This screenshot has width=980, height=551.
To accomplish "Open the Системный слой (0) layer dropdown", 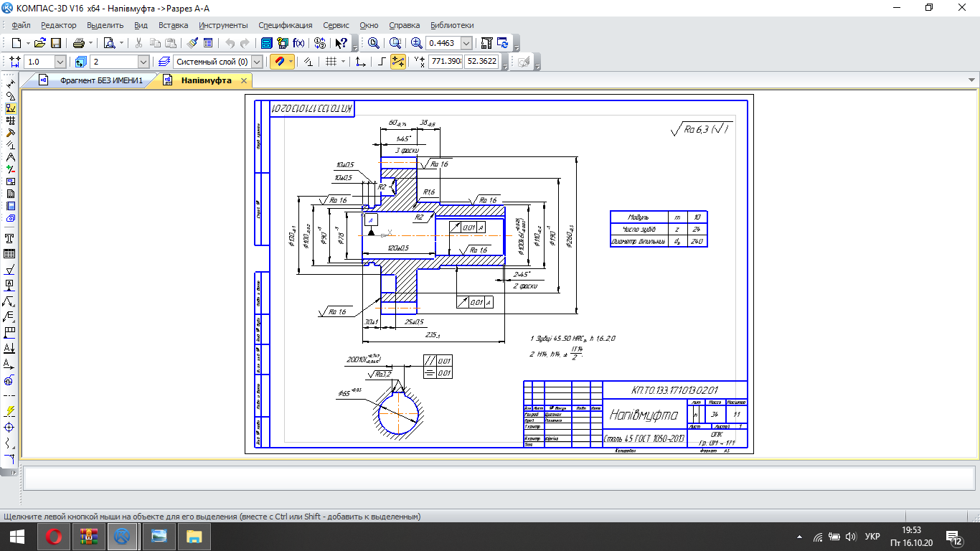I will point(257,62).
